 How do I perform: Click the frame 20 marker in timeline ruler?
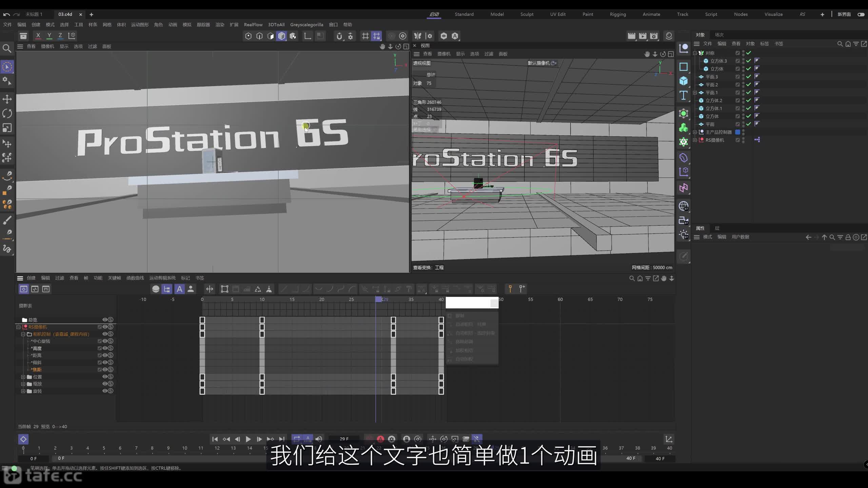[x=321, y=299]
